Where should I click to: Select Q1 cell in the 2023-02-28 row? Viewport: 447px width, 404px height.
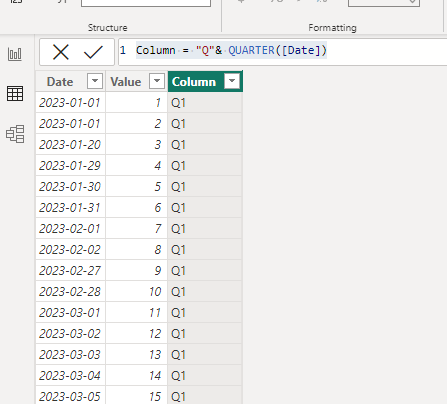pos(205,292)
